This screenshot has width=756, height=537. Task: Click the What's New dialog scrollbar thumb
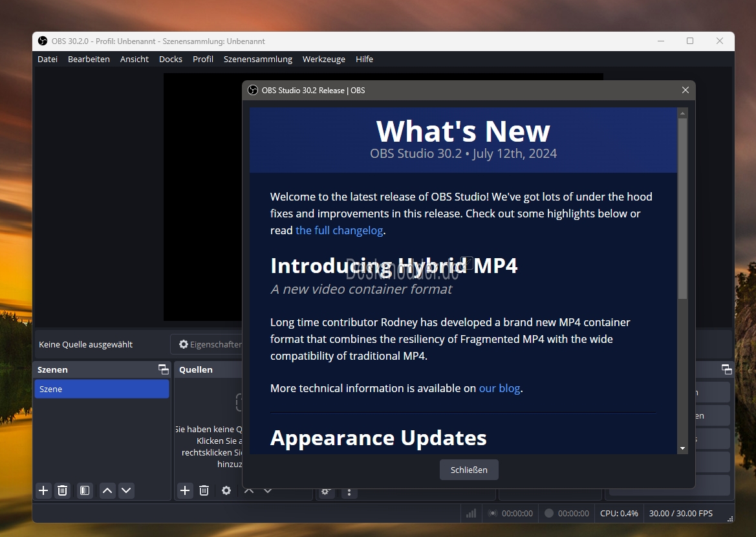[682, 208]
